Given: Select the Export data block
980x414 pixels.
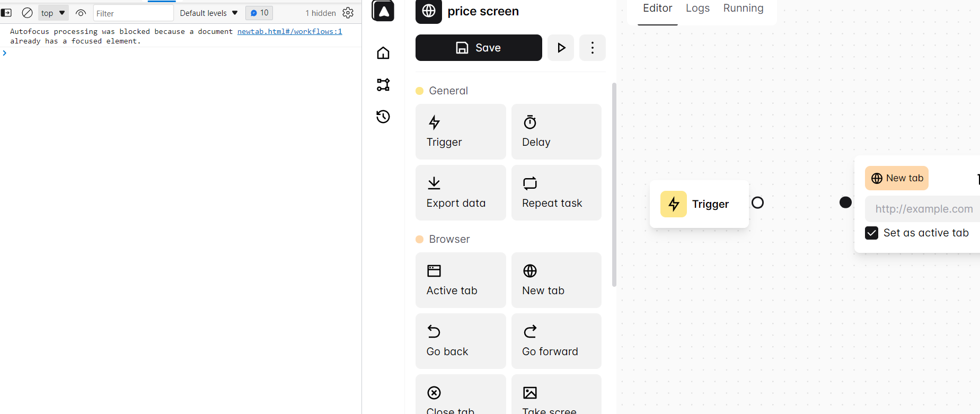Looking at the screenshot, I should (x=460, y=192).
